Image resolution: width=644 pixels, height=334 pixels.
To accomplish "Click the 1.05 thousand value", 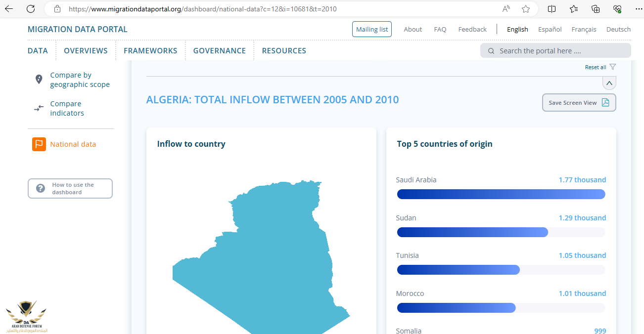I will pyautogui.click(x=582, y=255).
